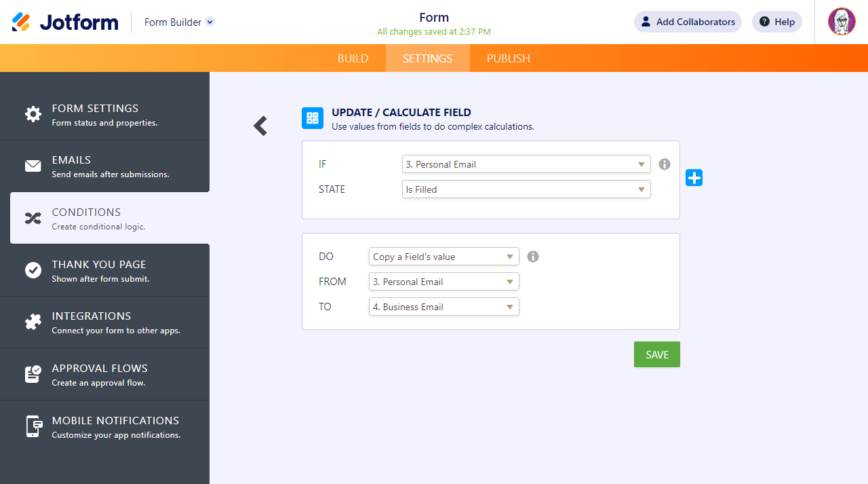Click the blue plus add-condition icon
The width and height of the screenshot is (868, 484).
(694, 178)
